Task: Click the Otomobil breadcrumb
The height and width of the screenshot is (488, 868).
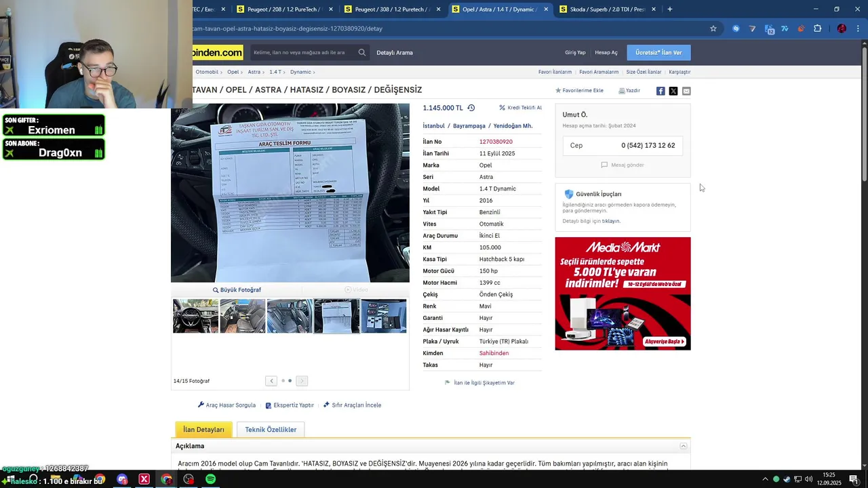Action: tap(207, 72)
